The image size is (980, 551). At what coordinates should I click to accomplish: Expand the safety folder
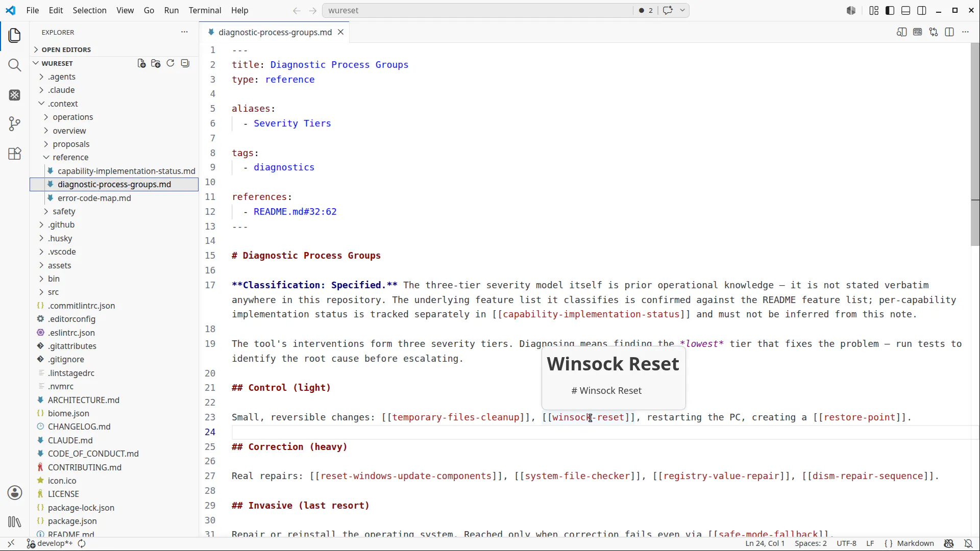pos(64,211)
